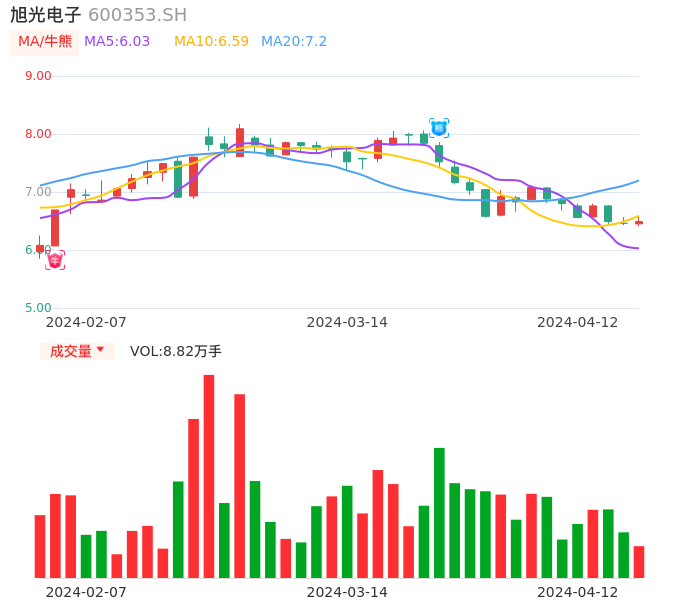Toggle the MA5 moving average line
Image resolution: width=686 pixels, height=606 pixels.
pyautogui.click(x=117, y=42)
